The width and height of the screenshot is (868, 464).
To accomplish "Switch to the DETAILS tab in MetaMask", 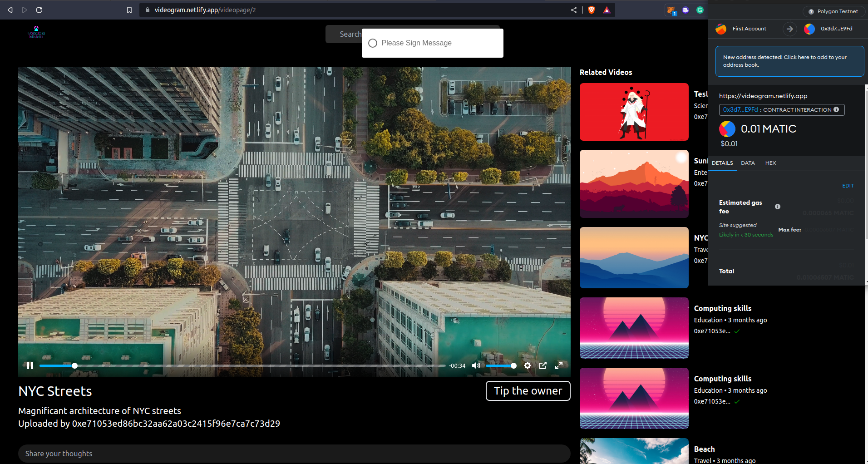I will (722, 163).
